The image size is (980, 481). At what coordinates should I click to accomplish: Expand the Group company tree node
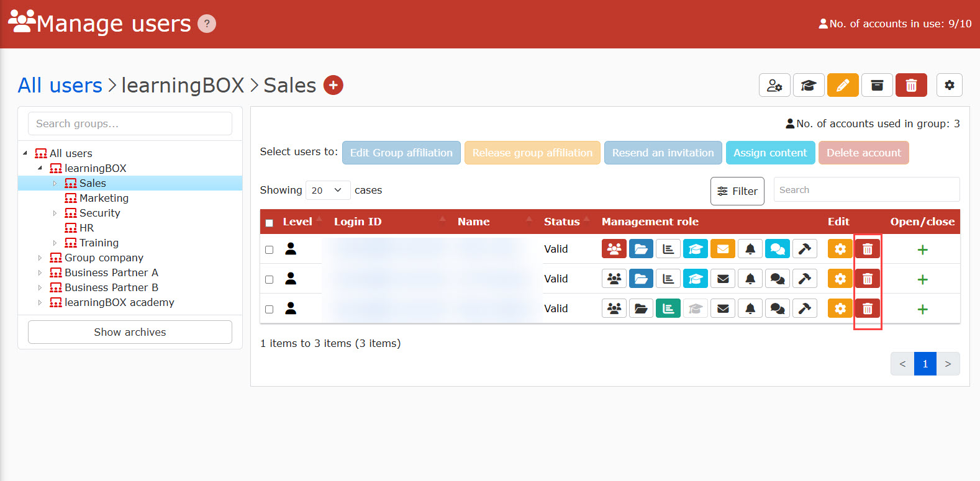tap(40, 258)
